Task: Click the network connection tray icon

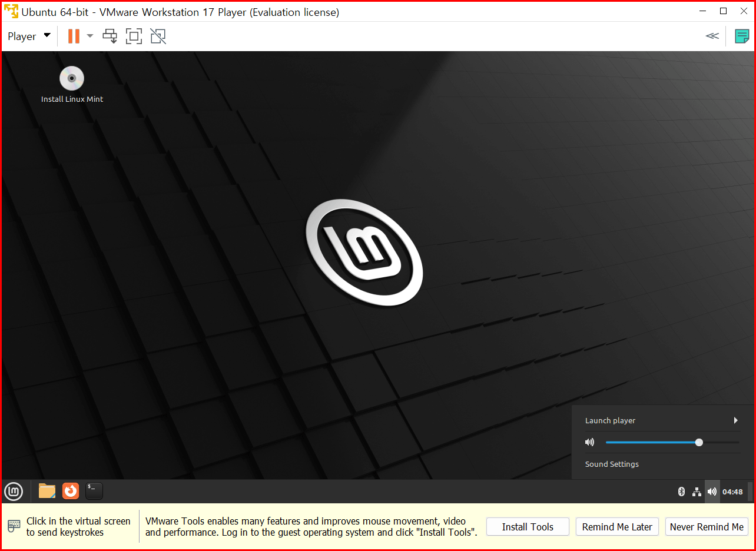Action: point(697,492)
